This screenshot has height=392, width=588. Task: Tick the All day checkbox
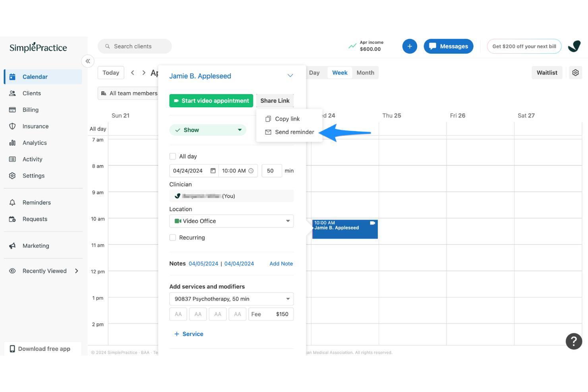pyautogui.click(x=172, y=156)
